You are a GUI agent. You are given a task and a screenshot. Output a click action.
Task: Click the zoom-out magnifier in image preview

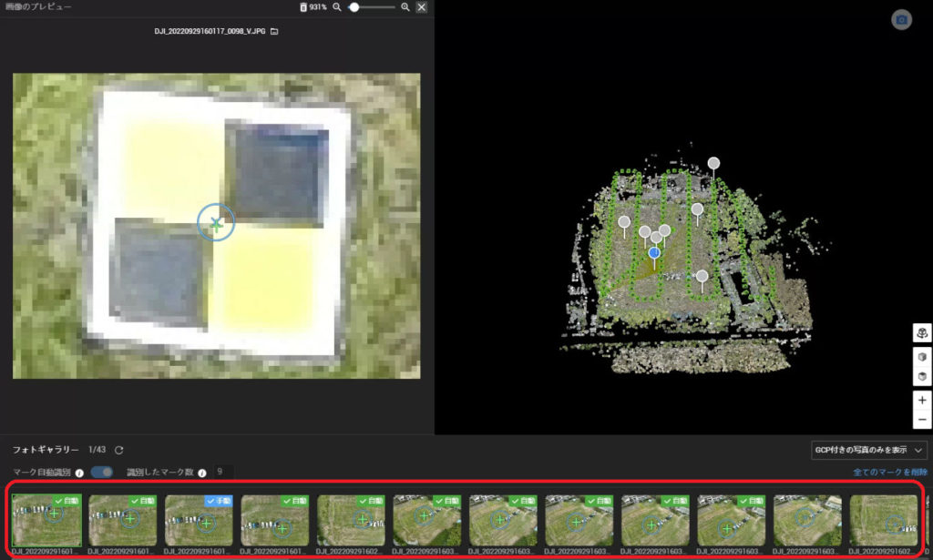point(336,7)
